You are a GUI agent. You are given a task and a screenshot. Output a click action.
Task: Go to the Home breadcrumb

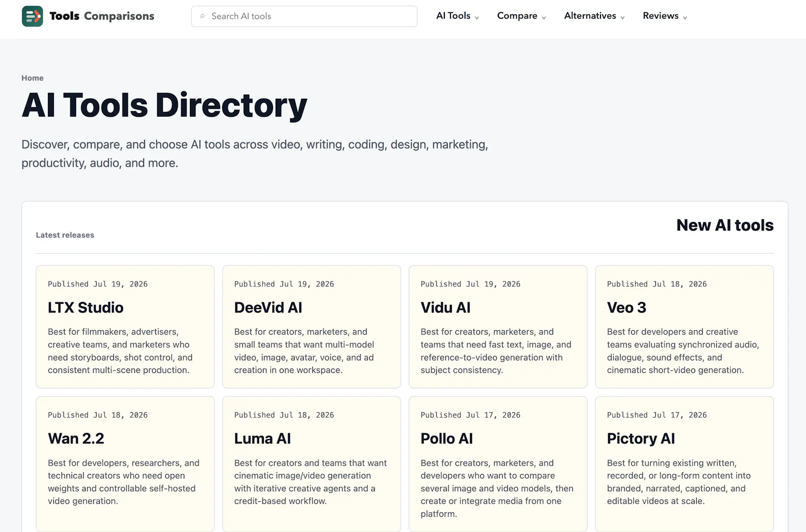[x=32, y=78]
